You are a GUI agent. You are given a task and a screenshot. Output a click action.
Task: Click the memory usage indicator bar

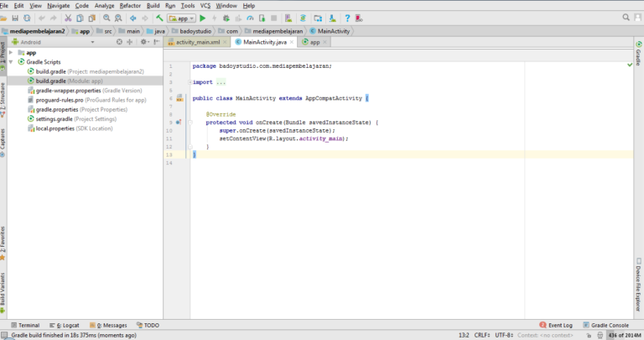click(x=625, y=335)
